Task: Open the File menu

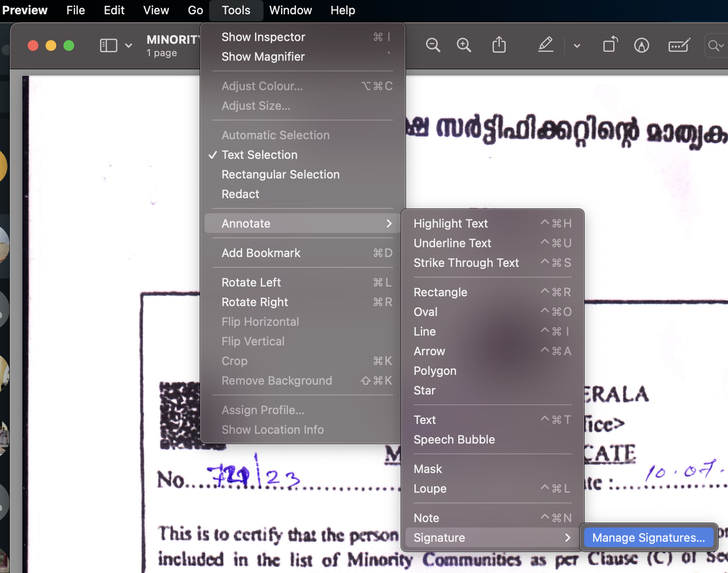Action: (75, 10)
